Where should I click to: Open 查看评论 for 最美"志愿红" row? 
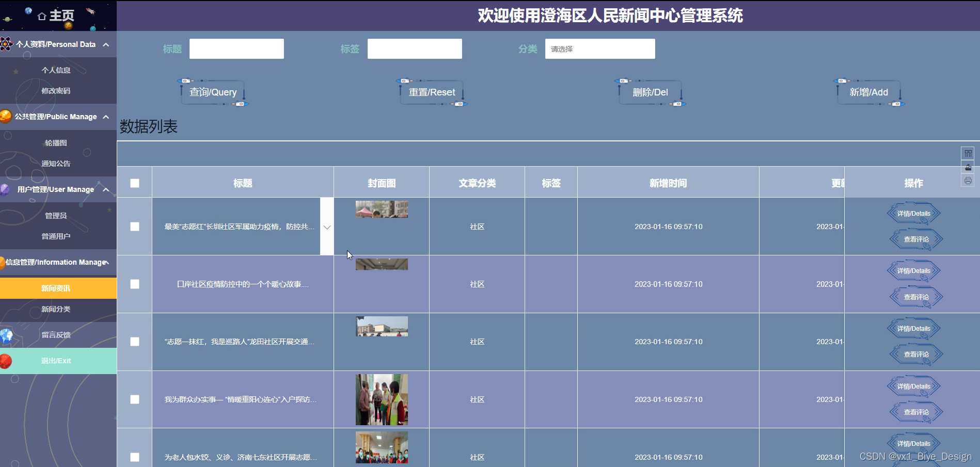tap(916, 239)
